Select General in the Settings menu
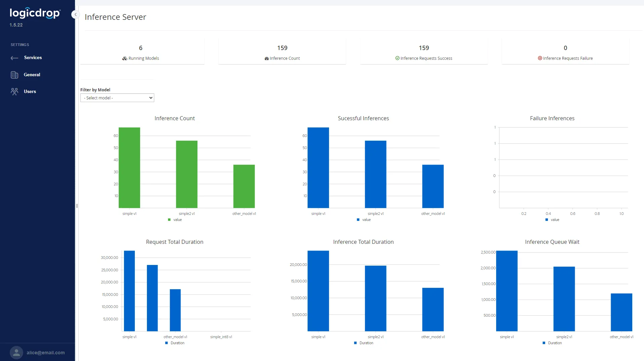 [x=32, y=75]
